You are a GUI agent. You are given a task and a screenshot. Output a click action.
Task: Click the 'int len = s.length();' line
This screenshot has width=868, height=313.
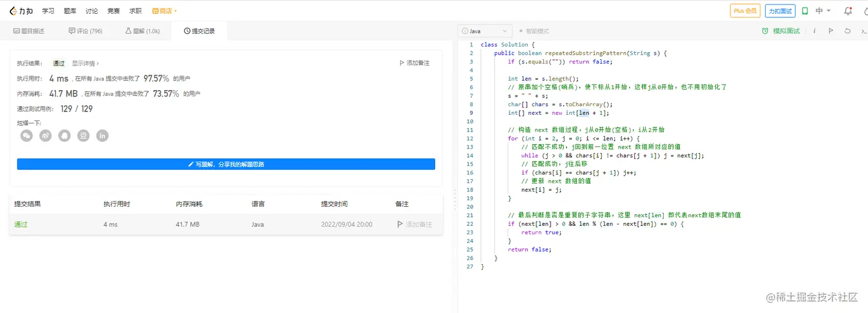coord(544,79)
